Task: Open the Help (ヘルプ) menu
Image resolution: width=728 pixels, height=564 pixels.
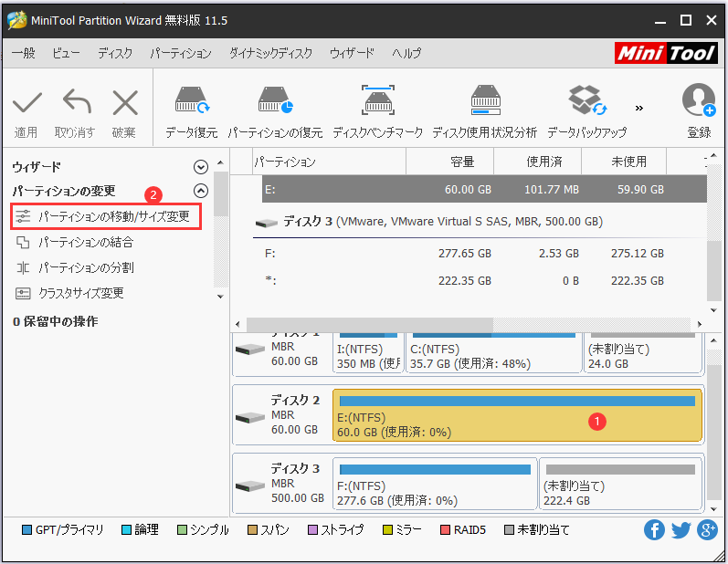Action: coord(406,53)
